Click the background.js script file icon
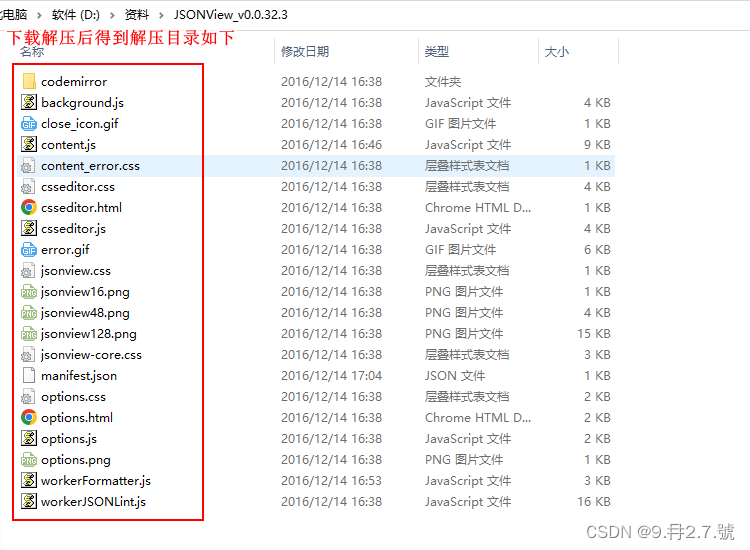 (x=29, y=102)
